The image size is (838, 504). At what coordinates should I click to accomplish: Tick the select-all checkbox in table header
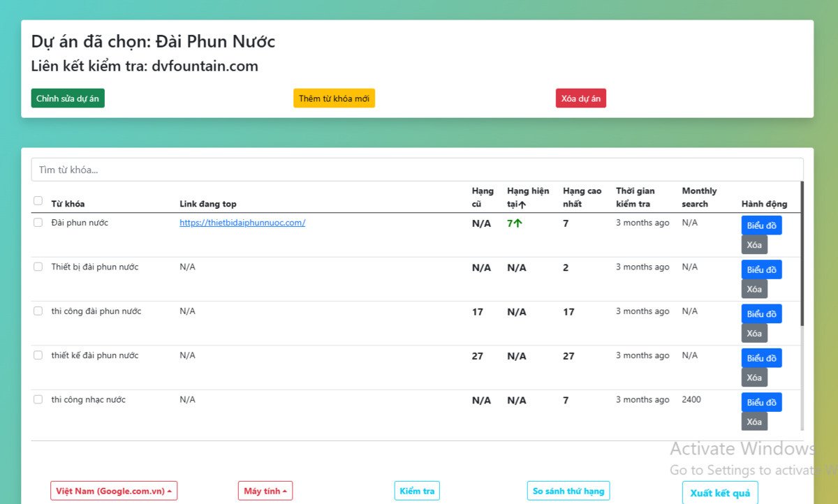click(x=38, y=201)
